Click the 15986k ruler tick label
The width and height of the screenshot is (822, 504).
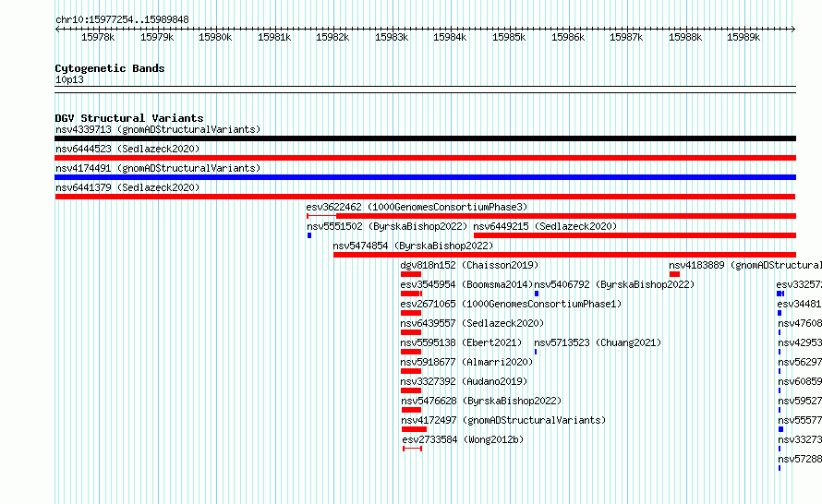(567, 38)
